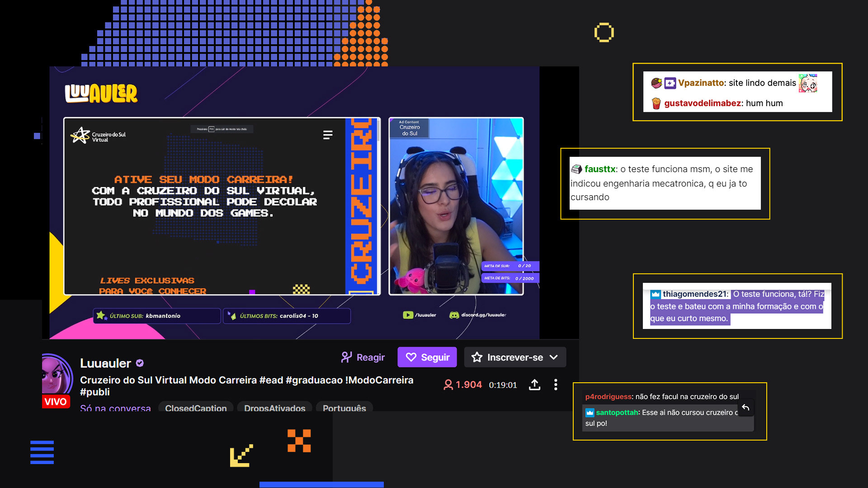The width and height of the screenshot is (868, 488).
Task: Click the Reagir reaction icon
Action: (347, 357)
